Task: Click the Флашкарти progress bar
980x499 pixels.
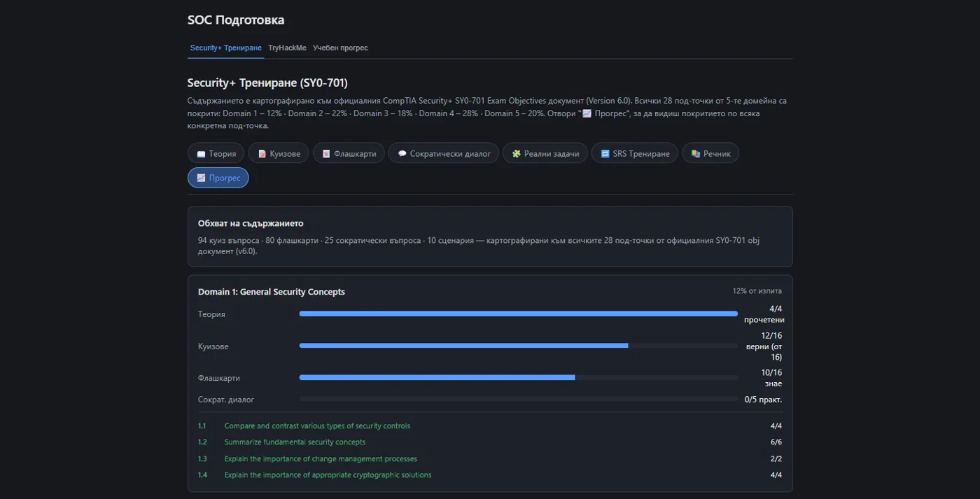Action: tap(519, 377)
